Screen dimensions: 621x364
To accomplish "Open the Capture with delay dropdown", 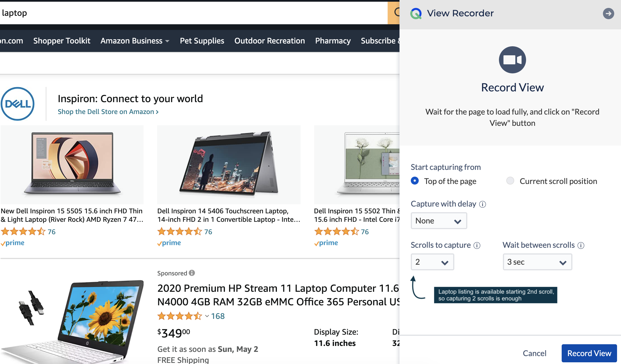I will tap(438, 221).
